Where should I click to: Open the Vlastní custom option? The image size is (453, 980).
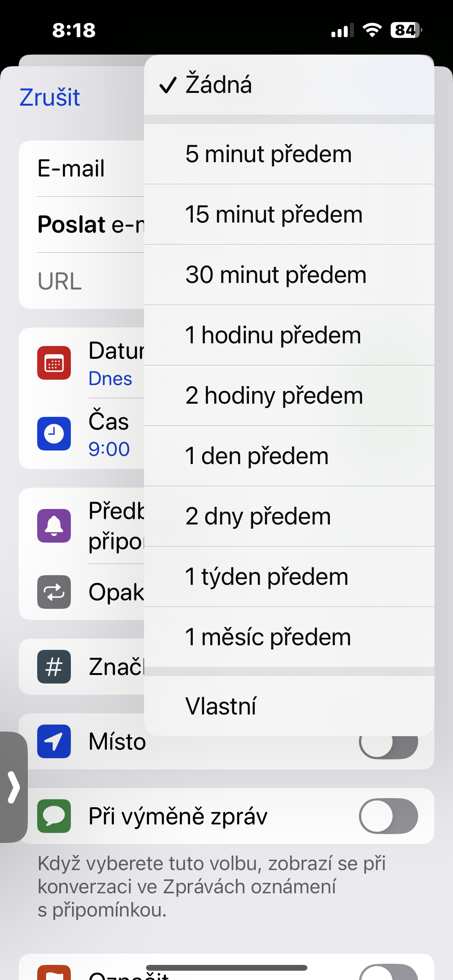click(289, 706)
